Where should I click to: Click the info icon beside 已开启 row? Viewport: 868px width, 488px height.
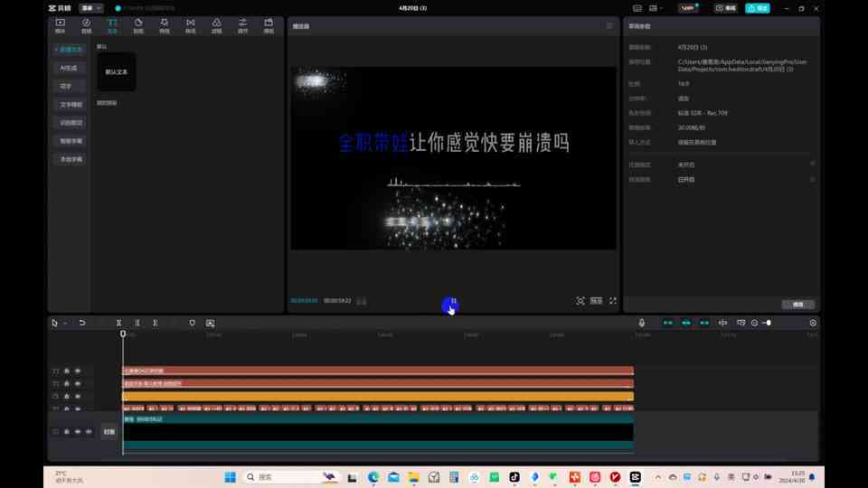tap(813, 179)
